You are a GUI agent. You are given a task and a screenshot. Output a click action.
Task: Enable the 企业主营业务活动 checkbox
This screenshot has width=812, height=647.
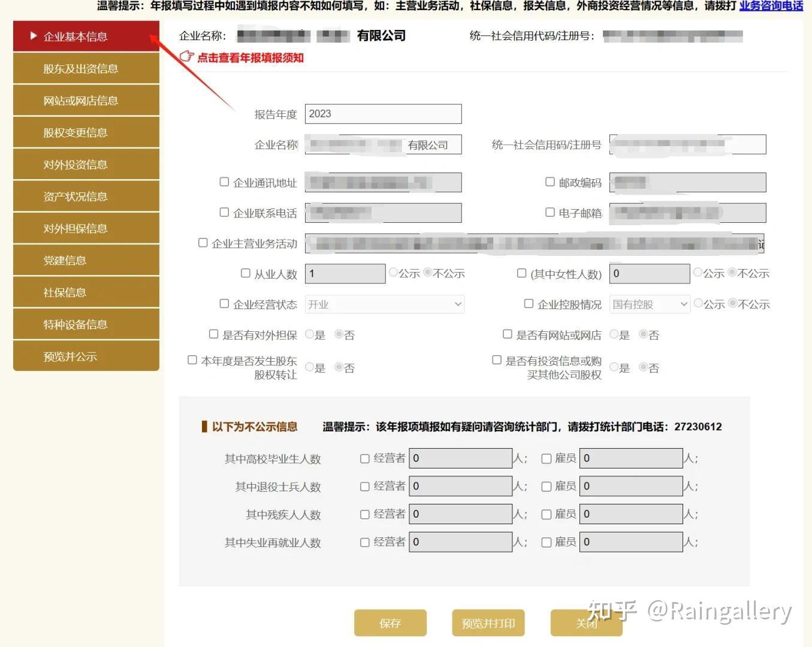[203, 243]
